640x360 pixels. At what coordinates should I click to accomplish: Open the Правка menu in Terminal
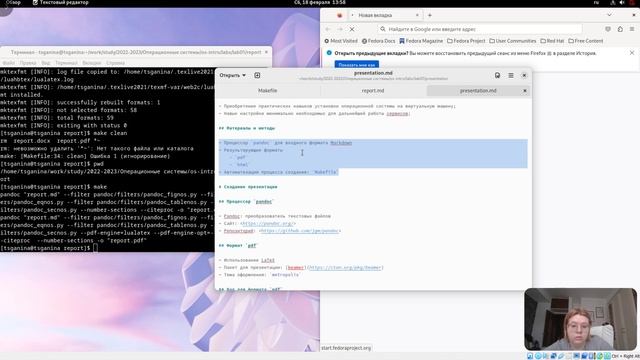click(28, 63)
